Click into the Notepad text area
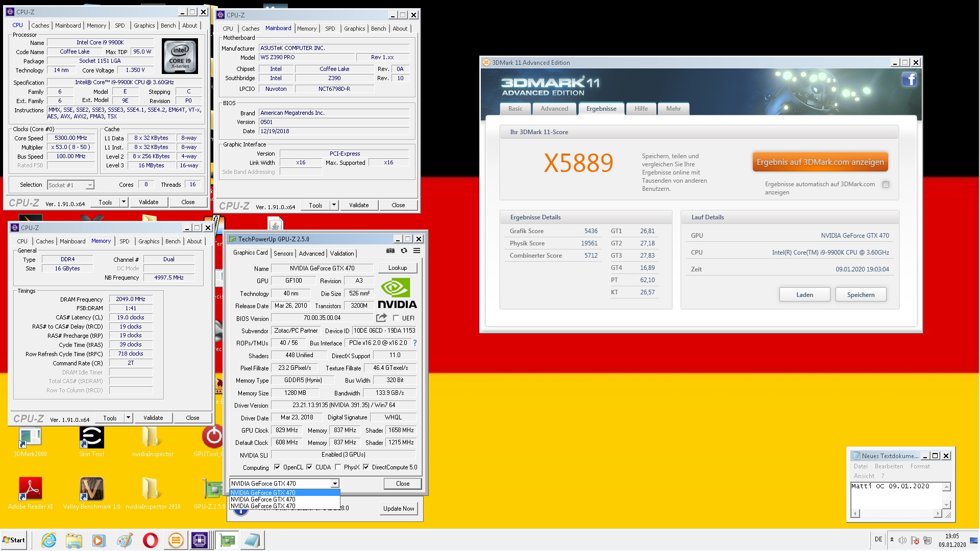The image size is (980, 551). tap(896, 495)
